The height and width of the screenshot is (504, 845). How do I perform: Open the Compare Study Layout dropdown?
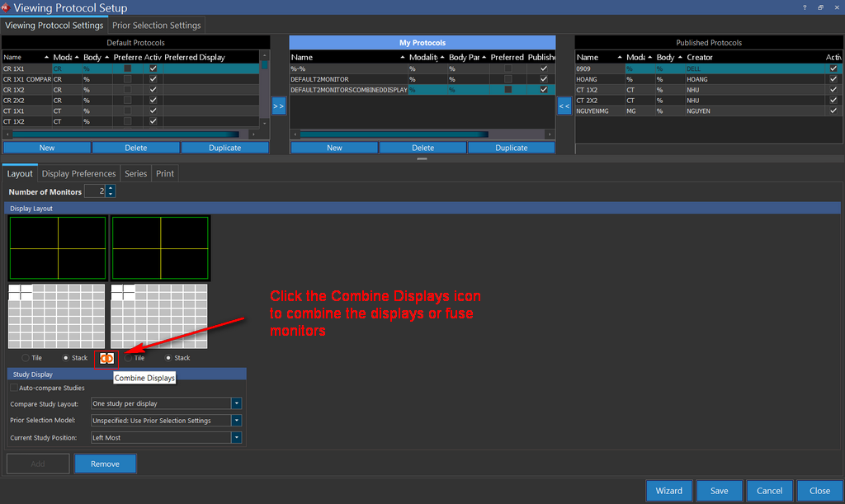[236, 403]
